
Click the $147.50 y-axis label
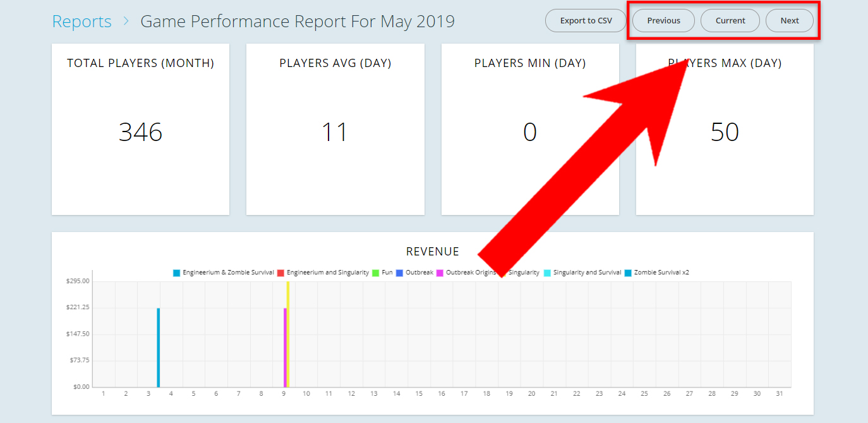[x=78, y=334]
